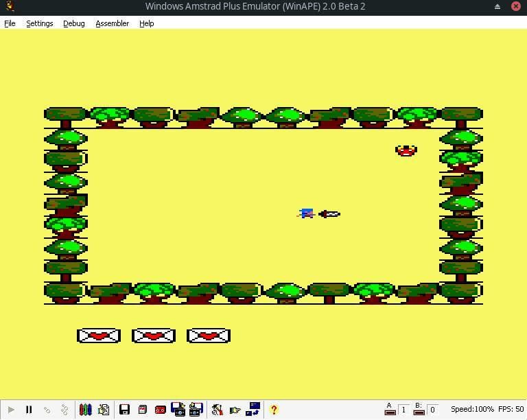Click the first heart life indicator
The width and height of the screenshot is (527, 420).
pyautogui.click(x=99, y=336)
